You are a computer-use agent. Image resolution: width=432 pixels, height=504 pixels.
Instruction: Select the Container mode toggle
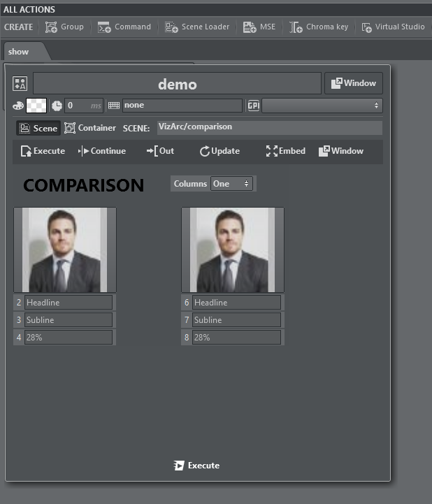tap(90, 128)
